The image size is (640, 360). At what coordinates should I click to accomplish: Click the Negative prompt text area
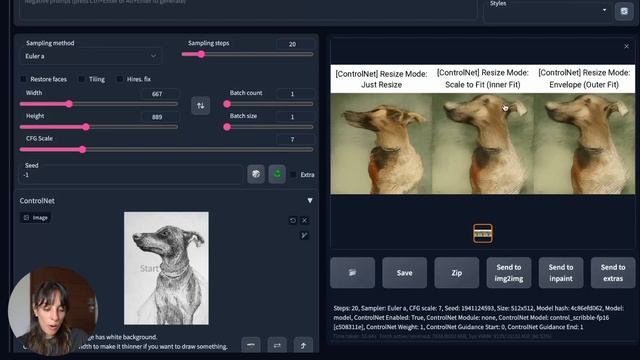tap(248, 9)
